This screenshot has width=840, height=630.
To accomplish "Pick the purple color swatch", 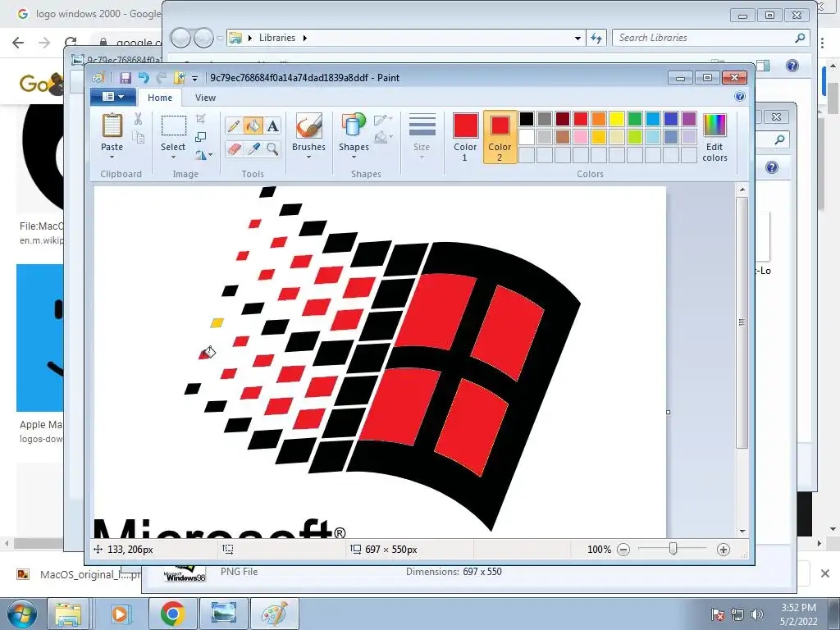I will click(689, 119).
